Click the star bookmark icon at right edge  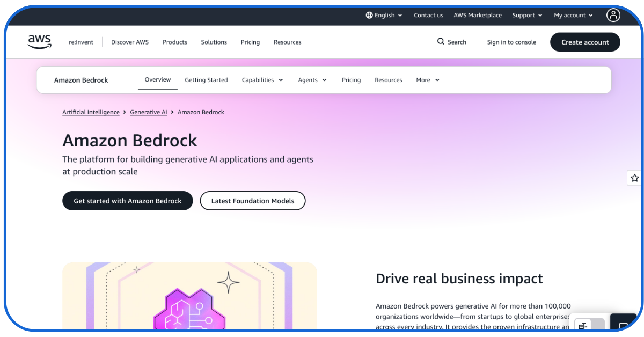(x=635, y=178)
